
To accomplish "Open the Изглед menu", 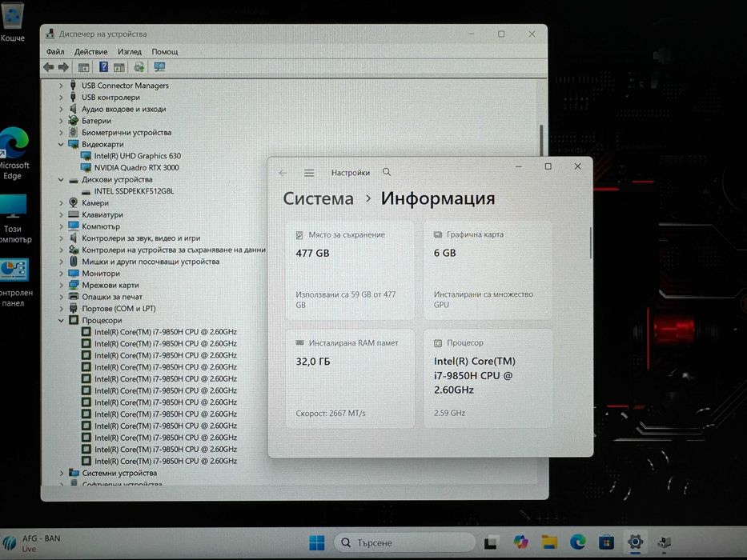I will pyautogui.click(x=130, y=51).
